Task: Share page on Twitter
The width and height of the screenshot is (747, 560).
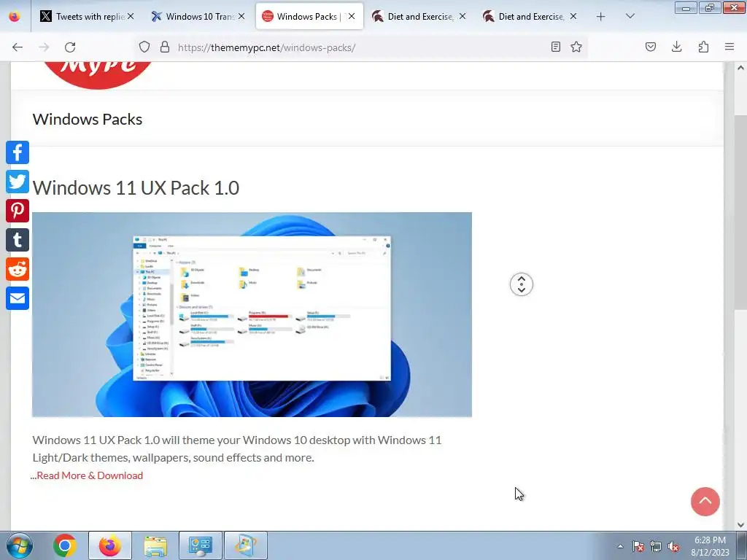Action: (x=18, y=182)
